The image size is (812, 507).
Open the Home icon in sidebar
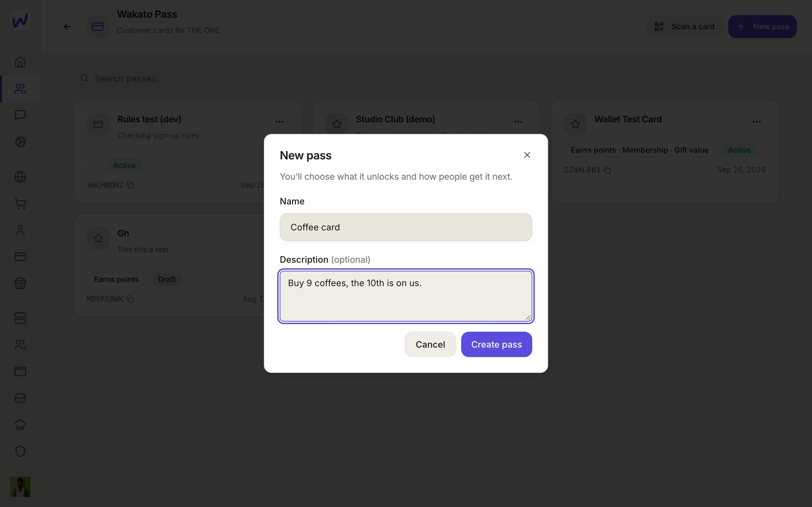[x=20, y=62]
